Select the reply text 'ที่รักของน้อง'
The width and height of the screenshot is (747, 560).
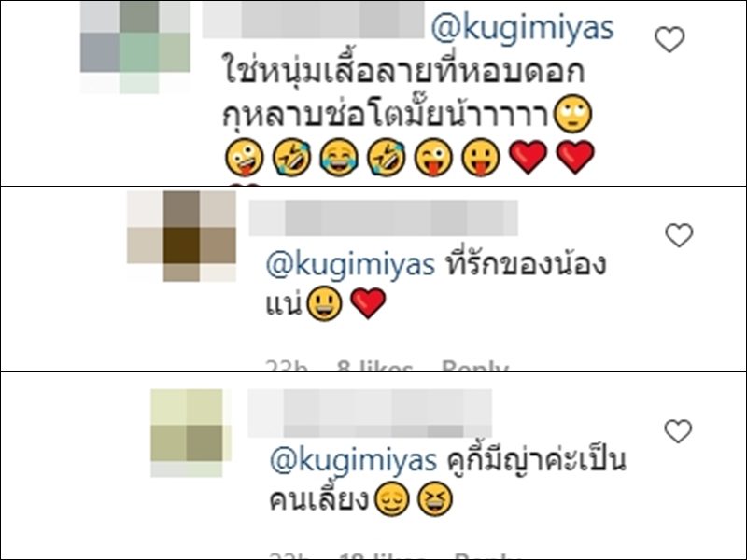pyautogui.click(x=526, y=263)
